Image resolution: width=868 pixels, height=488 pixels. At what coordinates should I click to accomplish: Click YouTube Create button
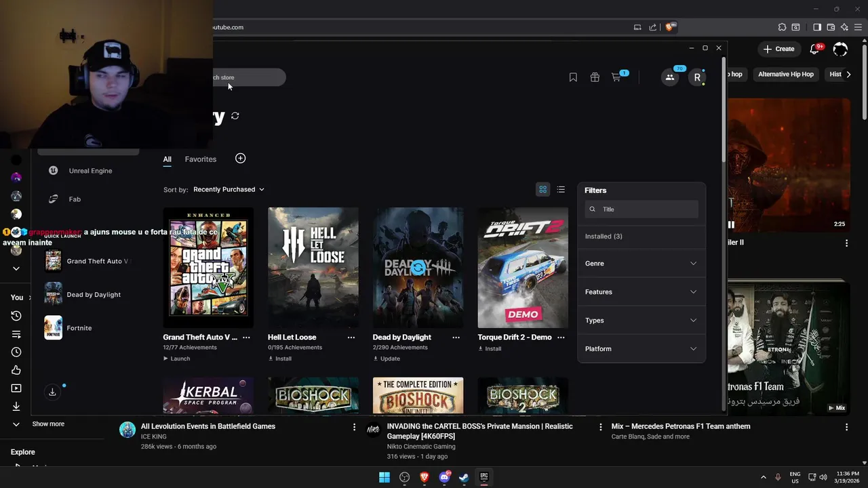tap(778, 49)
